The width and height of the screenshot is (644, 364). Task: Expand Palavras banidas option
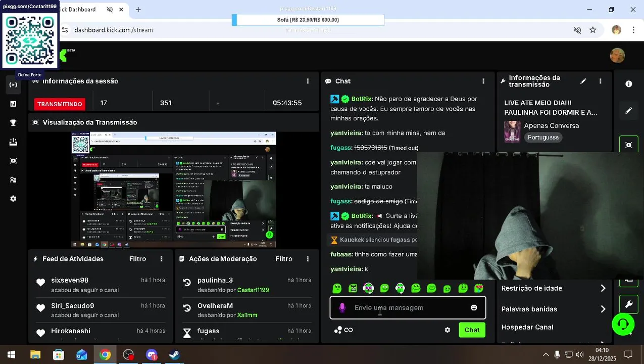[553, 309]
